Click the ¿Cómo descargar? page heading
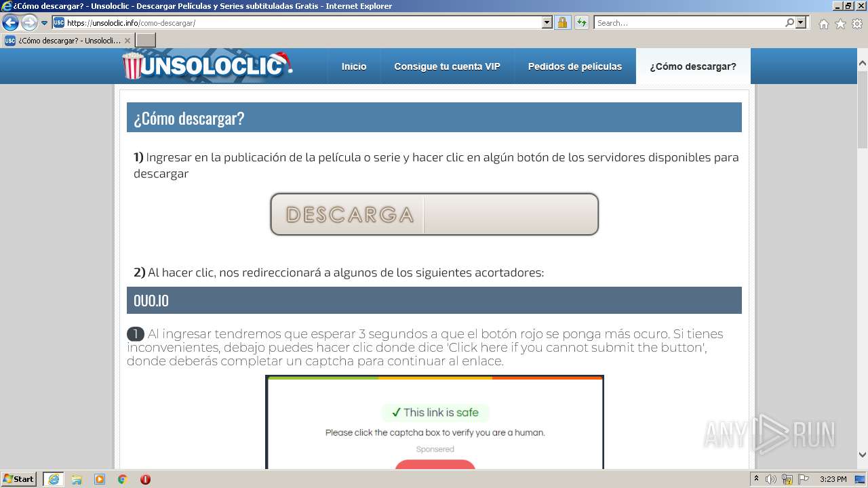The width and height of the screenshot is (868, 488). [434, 117]
